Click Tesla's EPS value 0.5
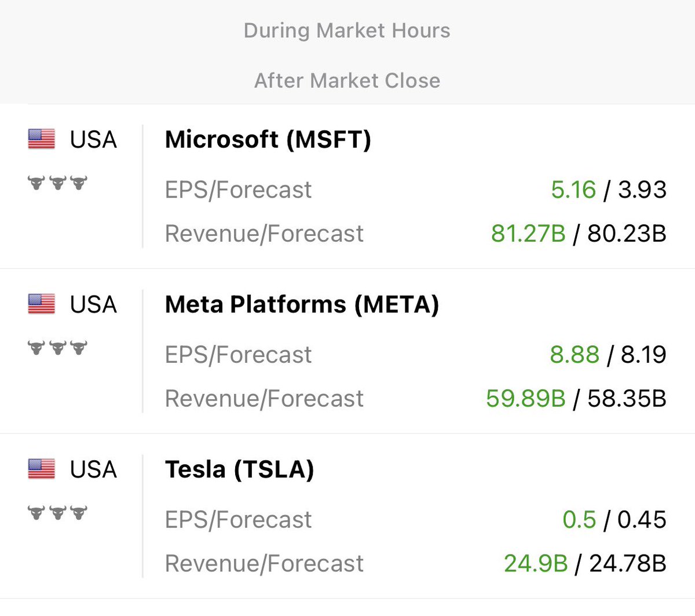This screenshot has width=695, height=616. [x=579, y=519]
